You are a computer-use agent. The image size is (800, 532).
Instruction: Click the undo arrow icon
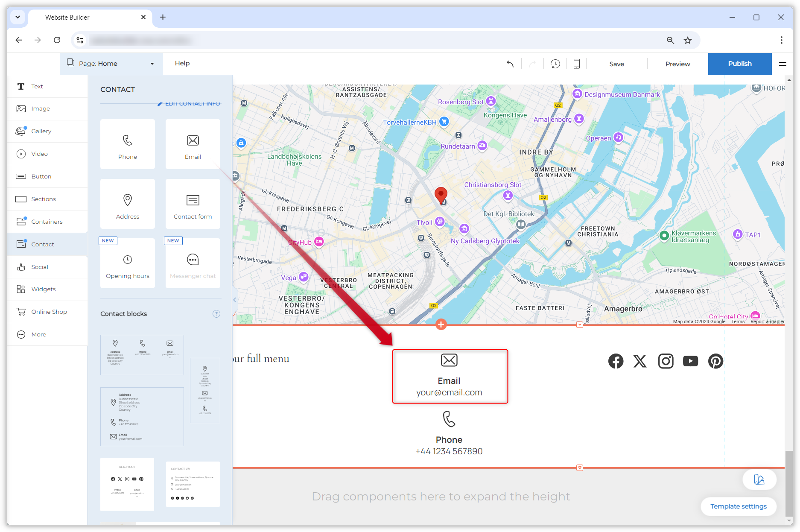point(510,64)
